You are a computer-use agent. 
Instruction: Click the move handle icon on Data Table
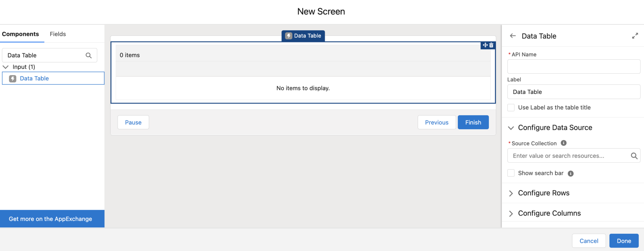(485, 45)
